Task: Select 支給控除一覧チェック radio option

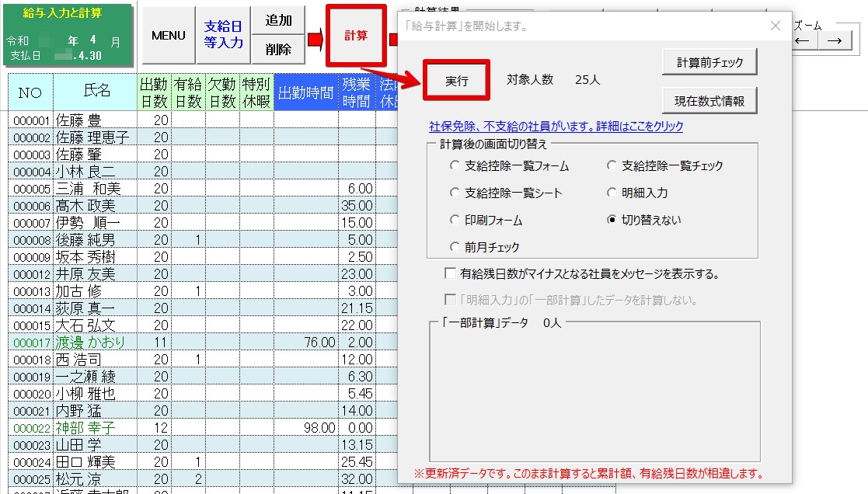Action: (x=612, y=165)
